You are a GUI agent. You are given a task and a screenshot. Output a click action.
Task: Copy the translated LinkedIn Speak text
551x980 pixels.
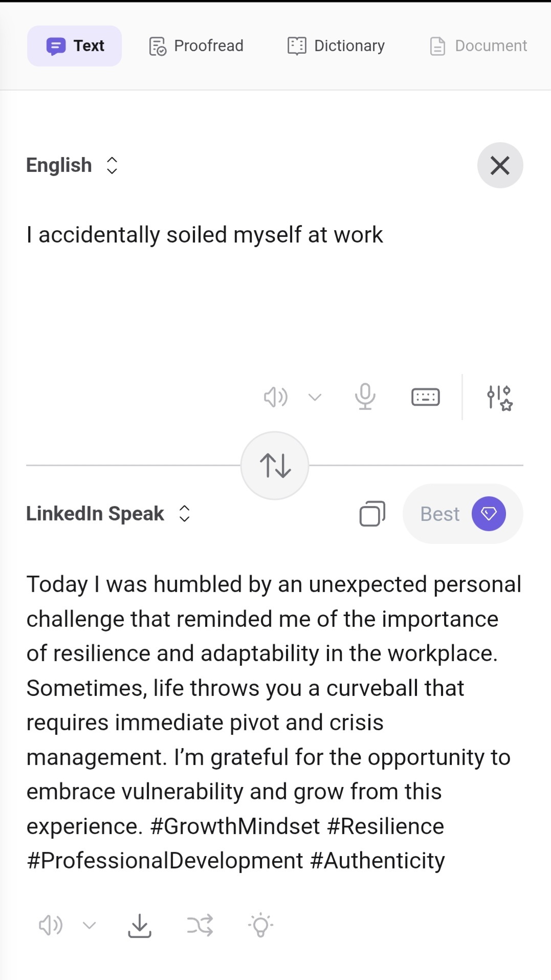point(372,514)
